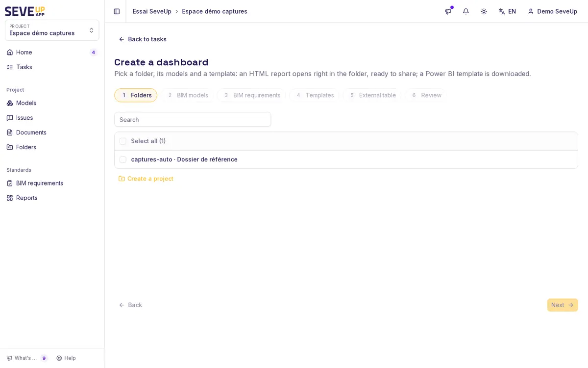Open Issues in sidebar
The height and width of the screenshot is (368, 588).
[52, 118]
